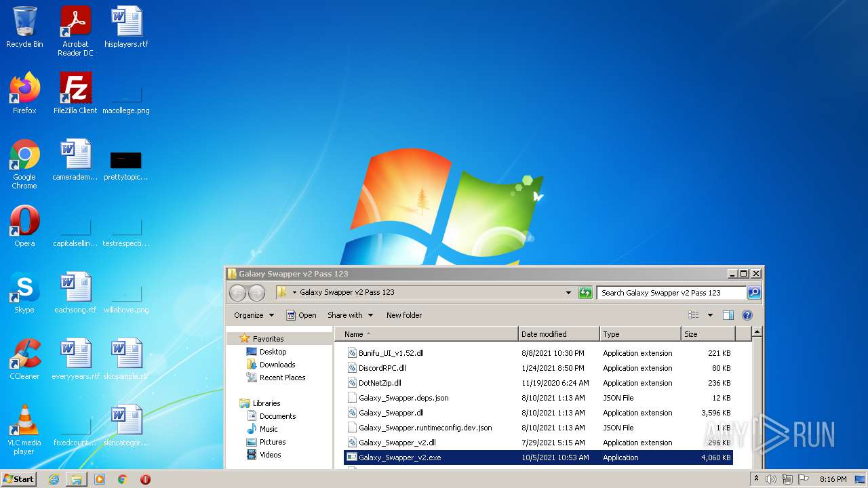
Task: Click the 8:16 PM taskbar clock
Action: pos(833,479)
